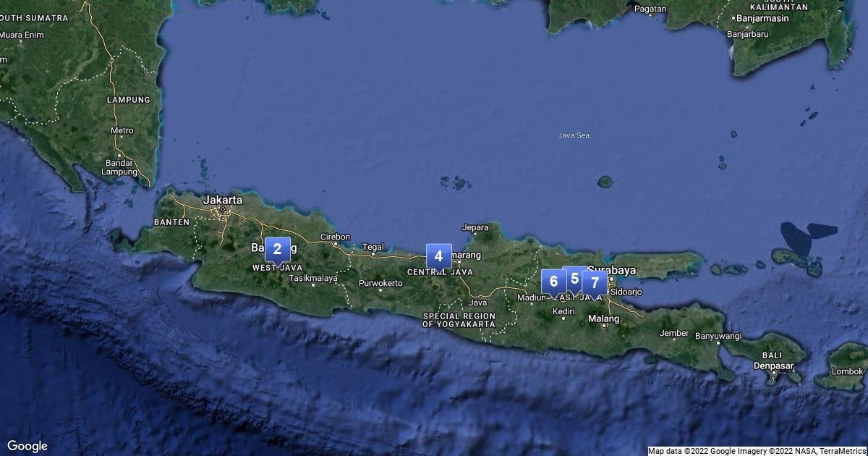
Task: Select the Banyuwangi city label
Action: 718,336
